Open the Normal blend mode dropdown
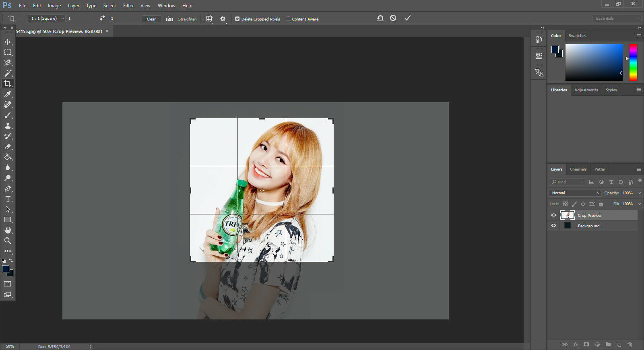644x350 pixels. (575, 193)
